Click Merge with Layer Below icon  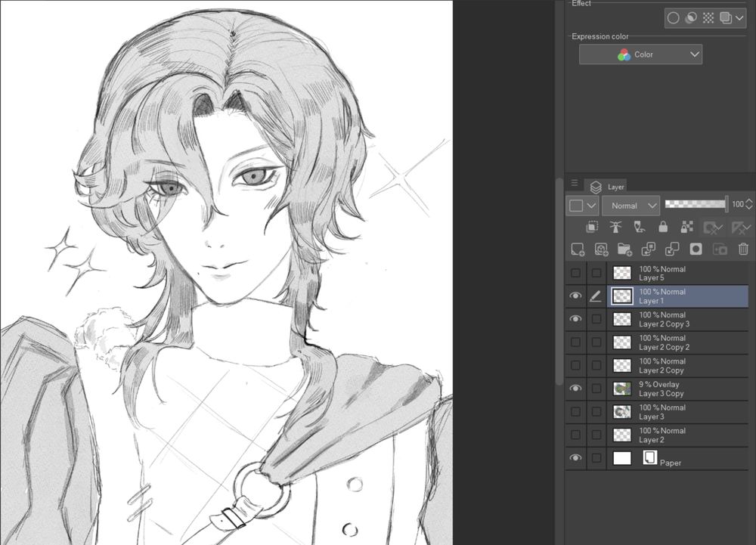click(x=671, y=249)
